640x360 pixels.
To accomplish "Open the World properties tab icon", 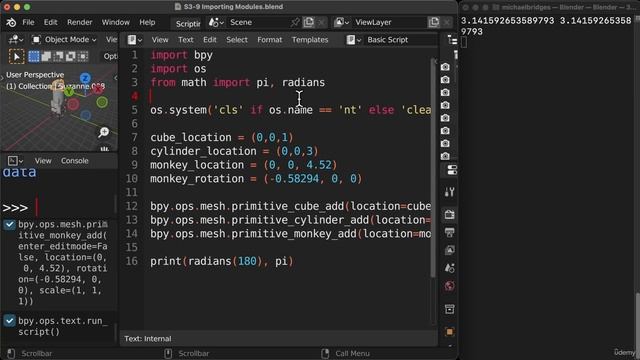I will 449,286.
